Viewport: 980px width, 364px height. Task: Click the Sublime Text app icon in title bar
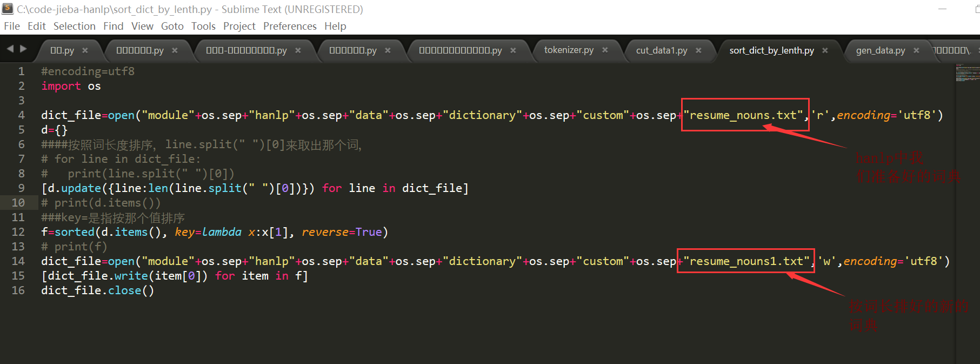[8, 9]
